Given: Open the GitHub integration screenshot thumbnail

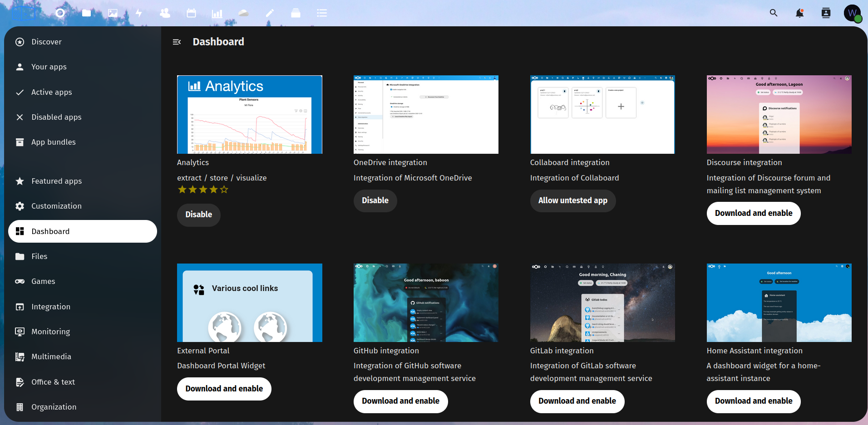Looking at the screenshot, I should pos(426,303).
